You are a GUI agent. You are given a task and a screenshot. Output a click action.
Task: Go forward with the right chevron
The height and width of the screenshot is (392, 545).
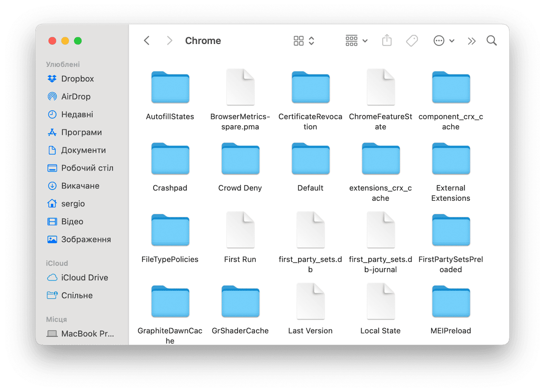[169, 41]
